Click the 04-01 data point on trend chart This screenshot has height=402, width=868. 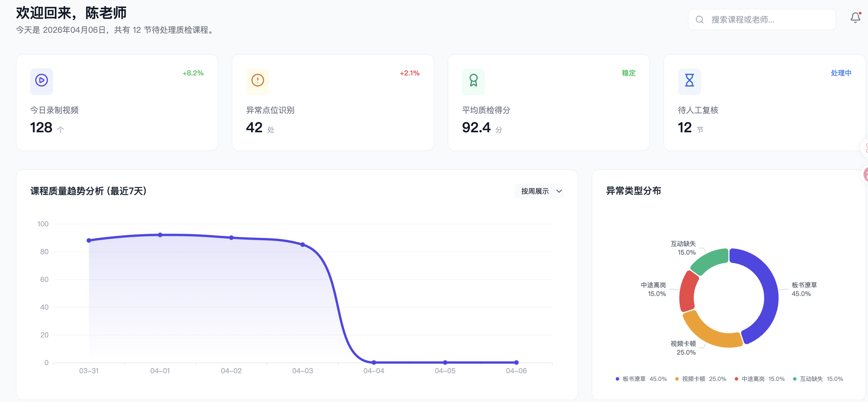point(160,235)
